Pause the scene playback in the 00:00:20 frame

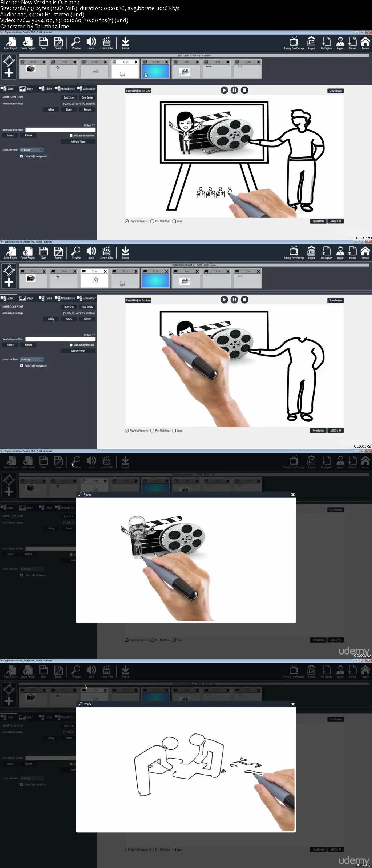234,90
